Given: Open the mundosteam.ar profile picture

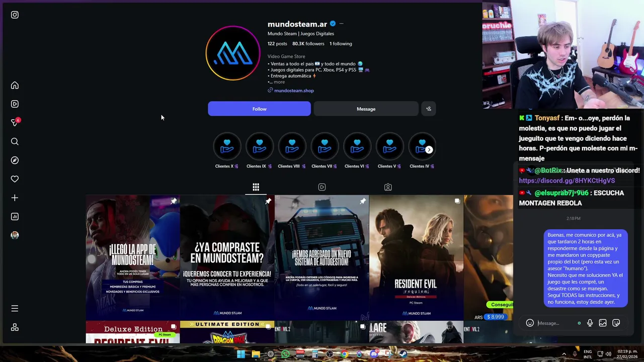Looking at the screenshot, I should pos(233,53).
